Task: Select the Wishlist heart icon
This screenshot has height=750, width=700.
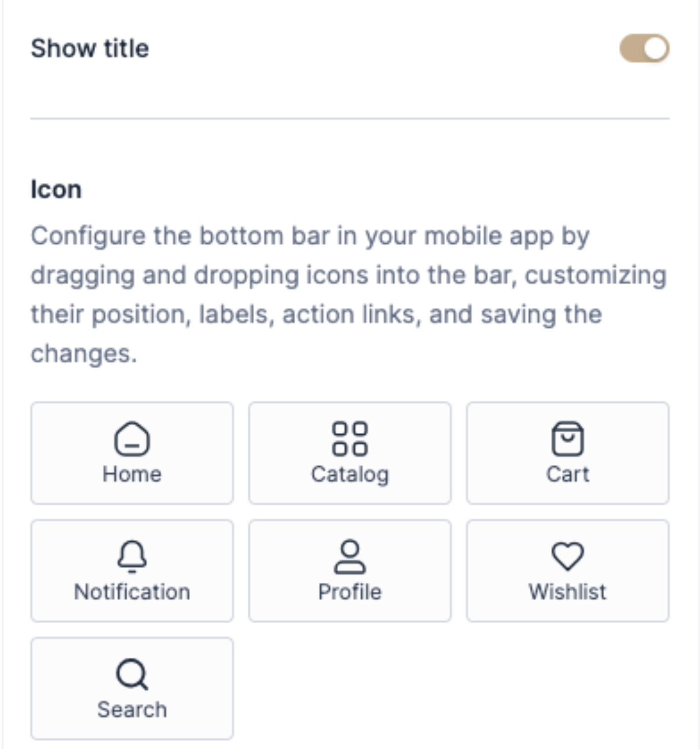Action: (x=567, y=556)
